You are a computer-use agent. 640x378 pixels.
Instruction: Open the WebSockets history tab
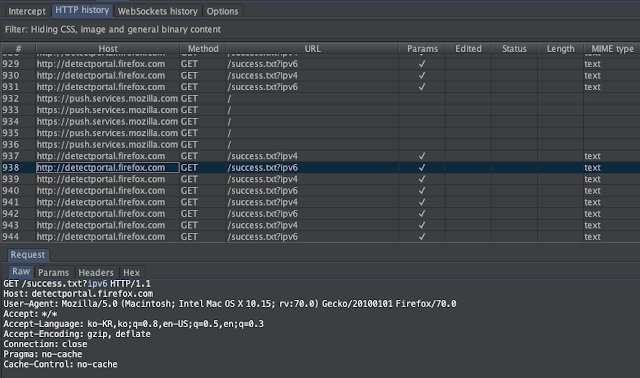[x=158, y=11]
